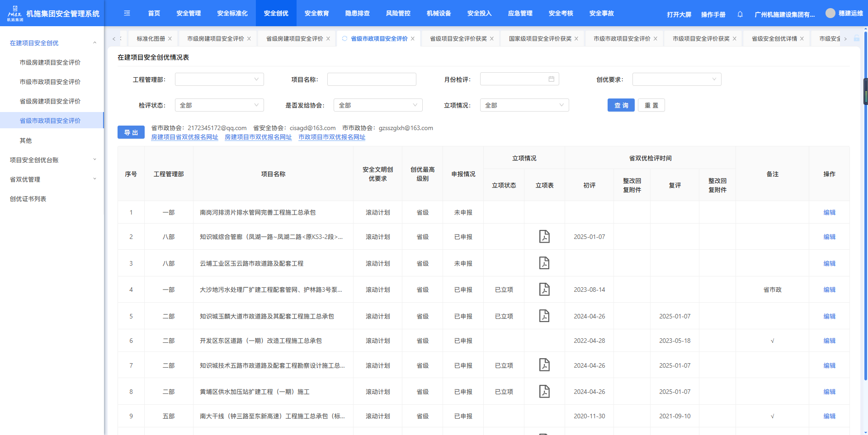Switch to 省级项目安全评价获奖 tab

point(458,39)
